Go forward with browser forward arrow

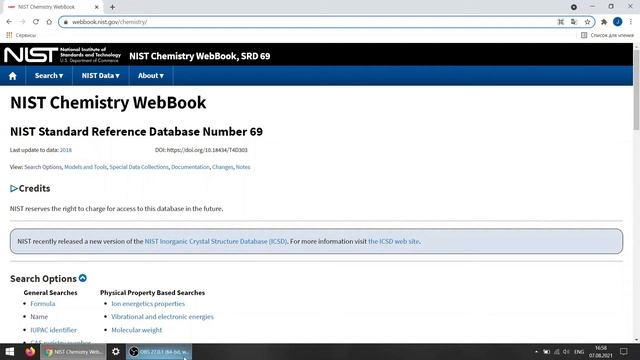pos(22,22)
